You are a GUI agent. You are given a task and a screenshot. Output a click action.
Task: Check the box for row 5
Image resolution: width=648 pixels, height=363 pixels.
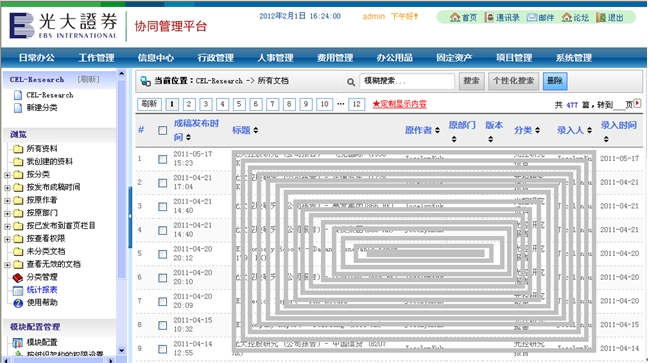(162, 254)
